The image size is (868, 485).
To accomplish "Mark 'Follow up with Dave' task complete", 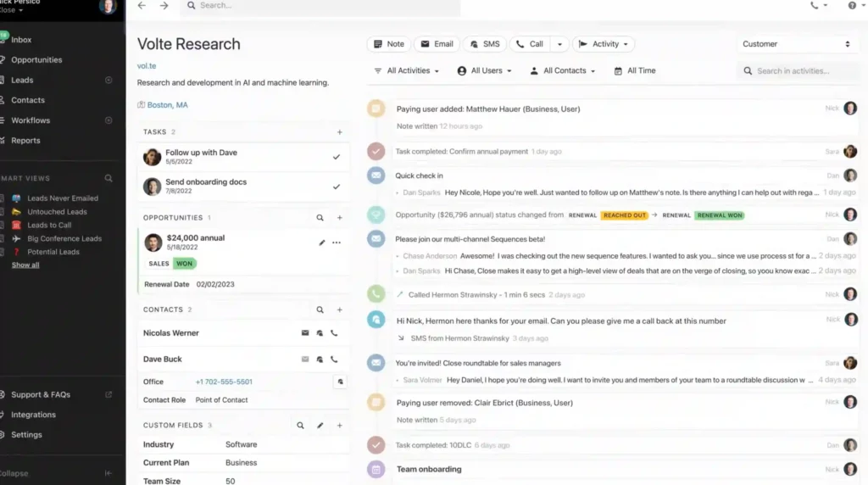I will click(x=337, y=157).
